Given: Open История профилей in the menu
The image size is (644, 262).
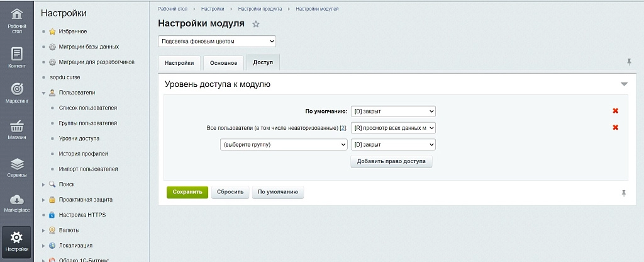Looking at the screenshot, I should click(x=84, y=154).
